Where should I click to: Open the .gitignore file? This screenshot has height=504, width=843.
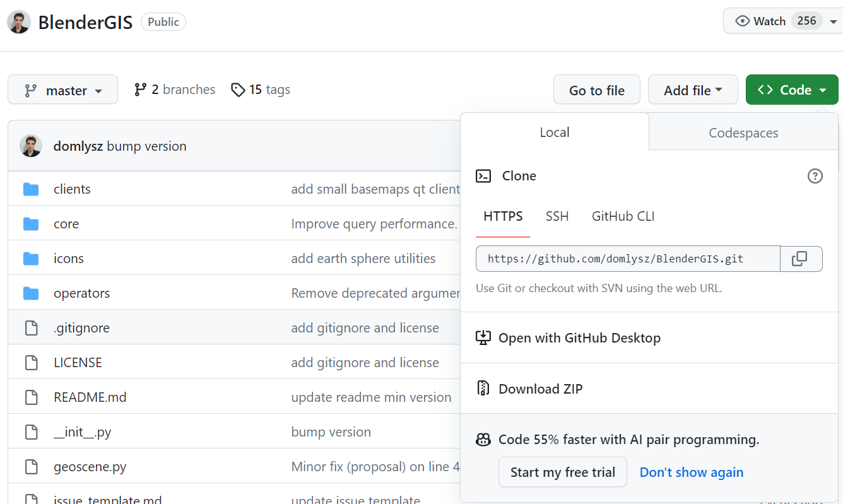[81, 328]
